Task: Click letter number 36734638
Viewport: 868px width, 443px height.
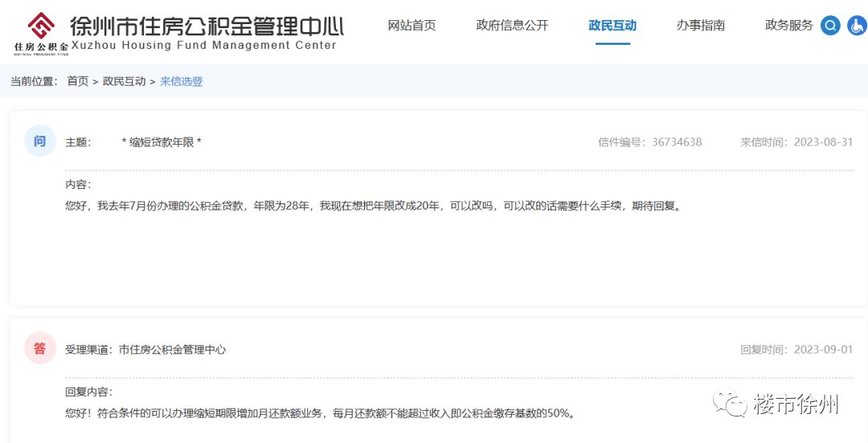Action: [677, 142]
